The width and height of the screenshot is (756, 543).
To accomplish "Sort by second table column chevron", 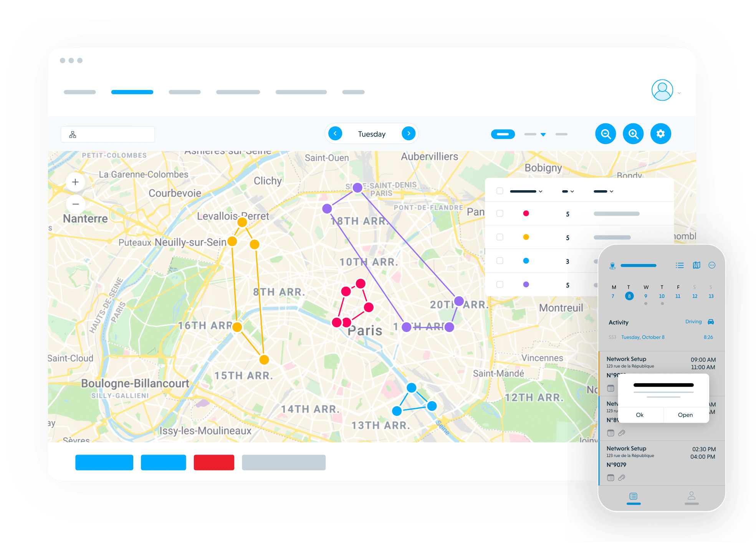I will tap(572, 191).
